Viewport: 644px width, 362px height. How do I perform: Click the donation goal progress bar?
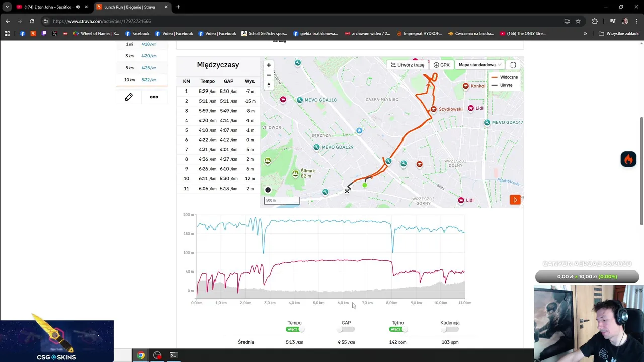pos(587,277)
